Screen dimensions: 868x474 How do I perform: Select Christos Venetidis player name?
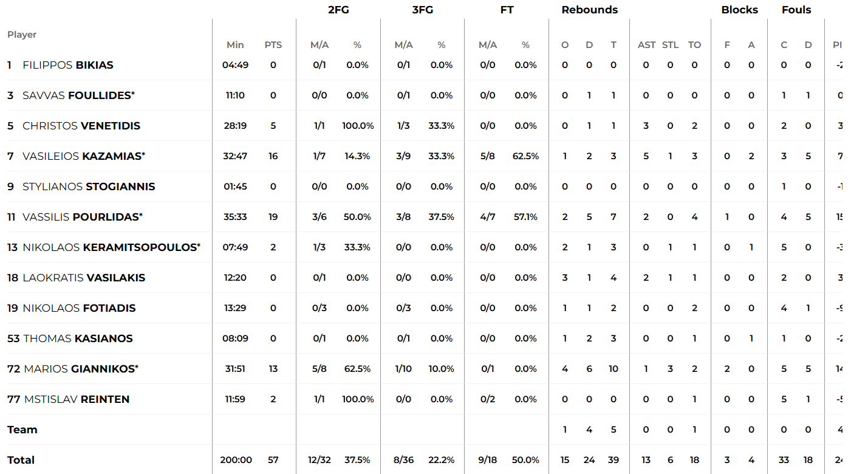click(81, 126)
